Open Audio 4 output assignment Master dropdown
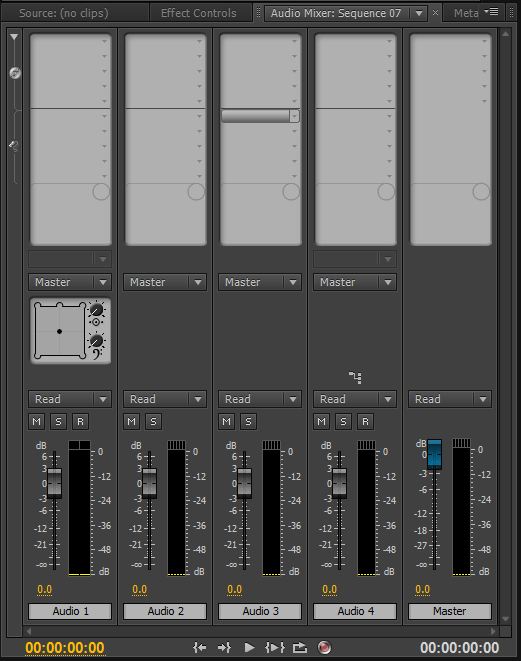 coord(355,282)
